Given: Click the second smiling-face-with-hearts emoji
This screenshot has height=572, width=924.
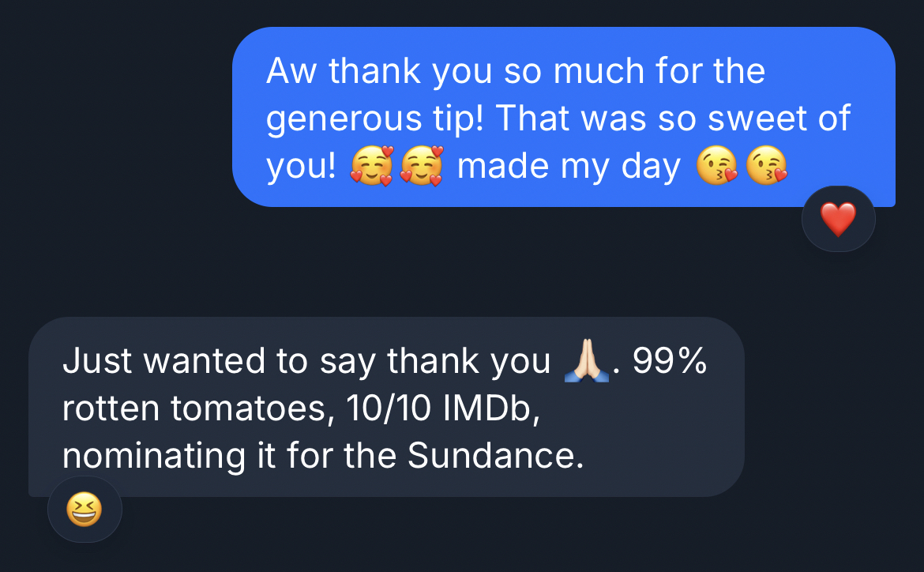Looking at the screenshot, I should click(x=423, y=167).
